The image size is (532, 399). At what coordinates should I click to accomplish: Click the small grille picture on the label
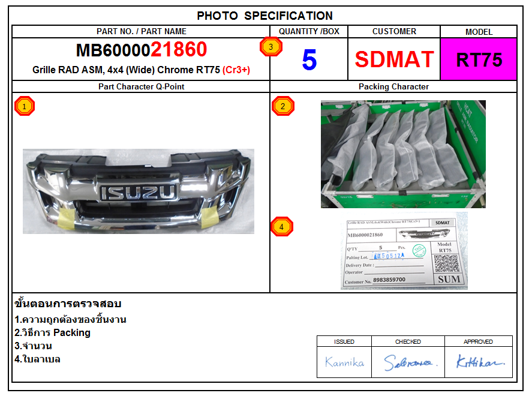pos(424,234)
